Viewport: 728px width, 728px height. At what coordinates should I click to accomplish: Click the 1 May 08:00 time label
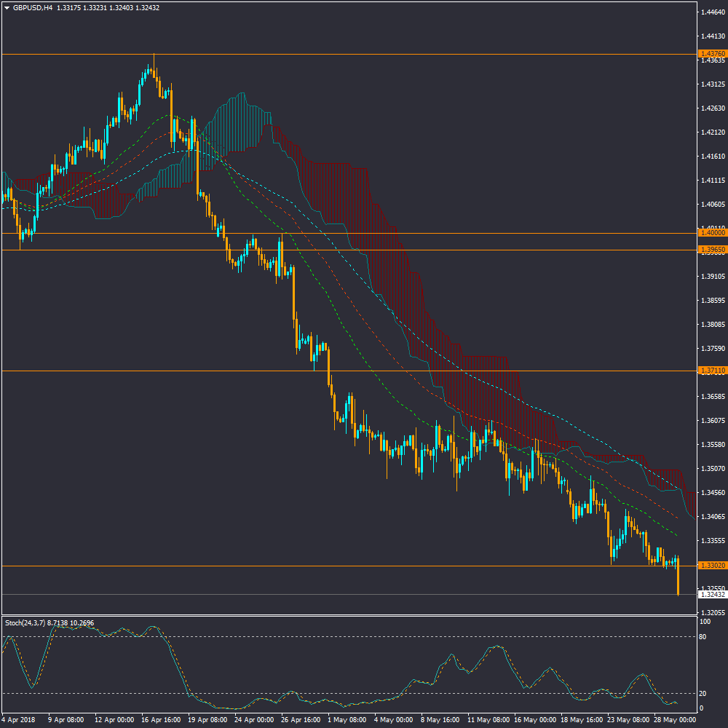346,719
